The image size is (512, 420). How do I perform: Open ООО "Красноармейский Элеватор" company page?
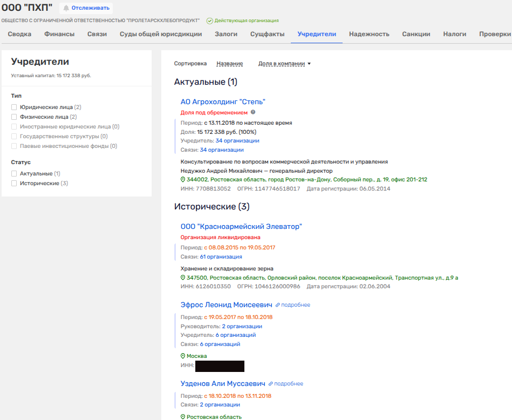[241, 226]
